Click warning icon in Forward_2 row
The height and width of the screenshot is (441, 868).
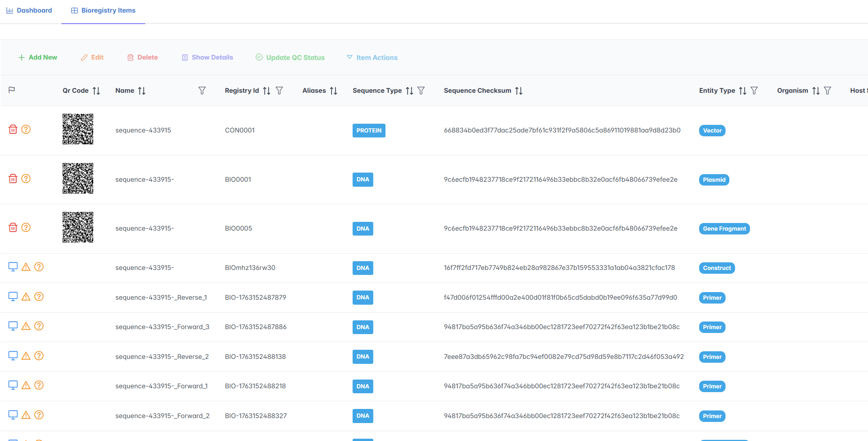pyautogui.click(x=26, y=415)
